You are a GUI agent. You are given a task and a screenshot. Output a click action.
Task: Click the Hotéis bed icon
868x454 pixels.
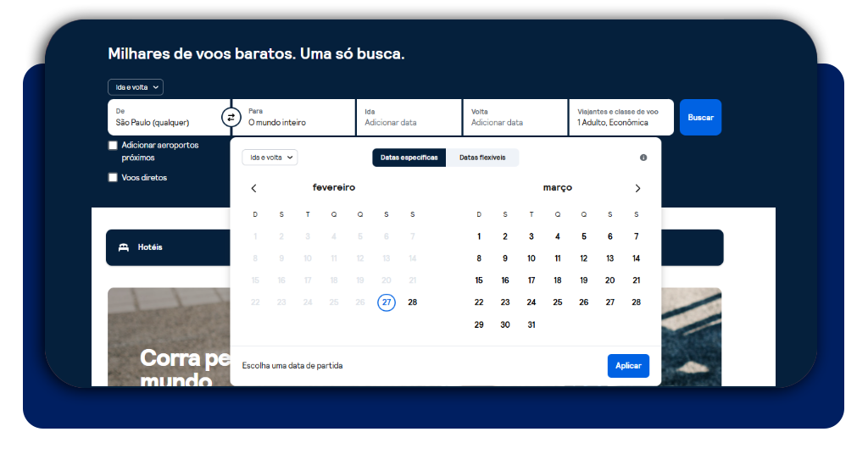point(124,247)
